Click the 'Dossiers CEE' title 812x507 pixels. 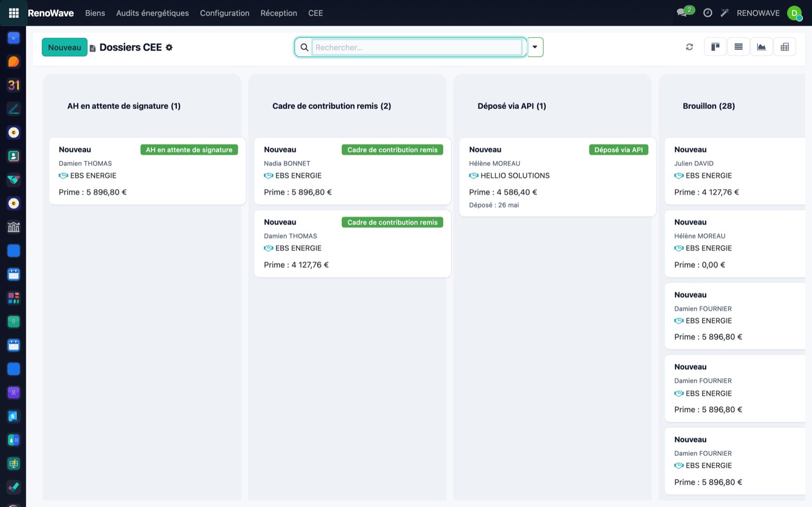(x=130, y=48)
